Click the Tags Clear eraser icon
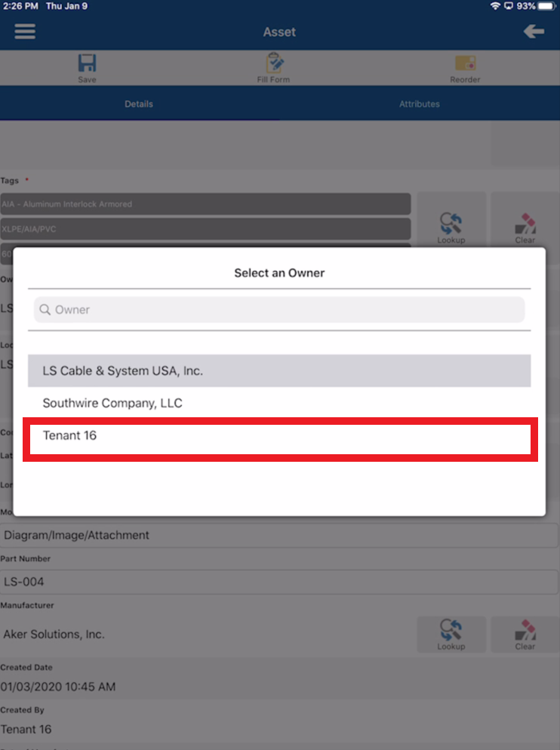This screenshot has height=750, width=560. coord(525,223)
